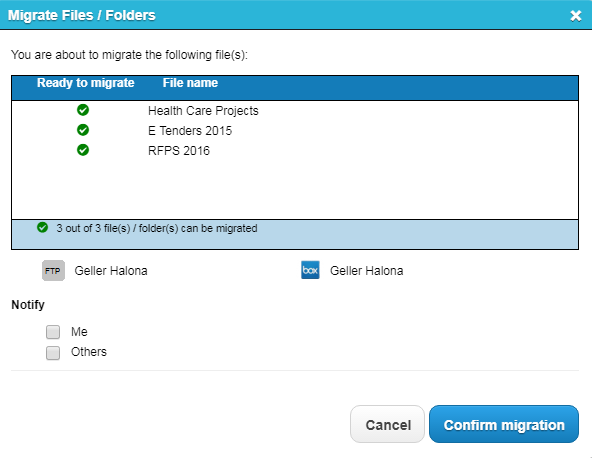
Task: Click the Me label under Notify
Action: [79, 332]
